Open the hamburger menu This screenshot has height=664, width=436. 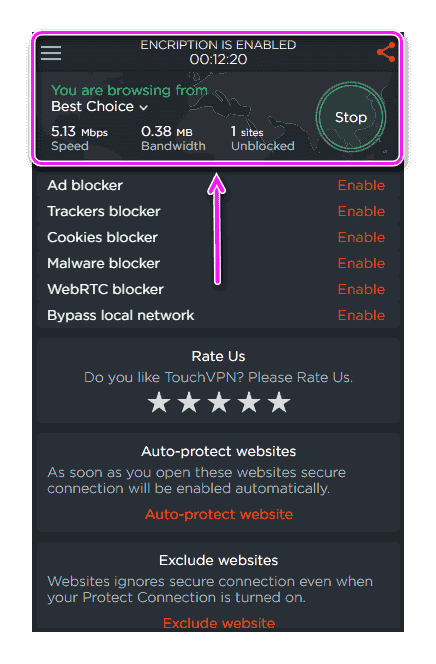(x=51, y=53)
